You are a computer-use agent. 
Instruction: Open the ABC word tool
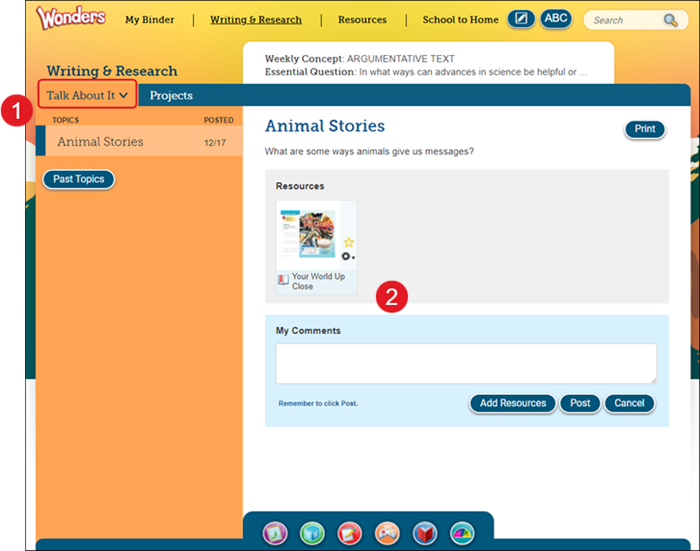click(x=556, y=19)
